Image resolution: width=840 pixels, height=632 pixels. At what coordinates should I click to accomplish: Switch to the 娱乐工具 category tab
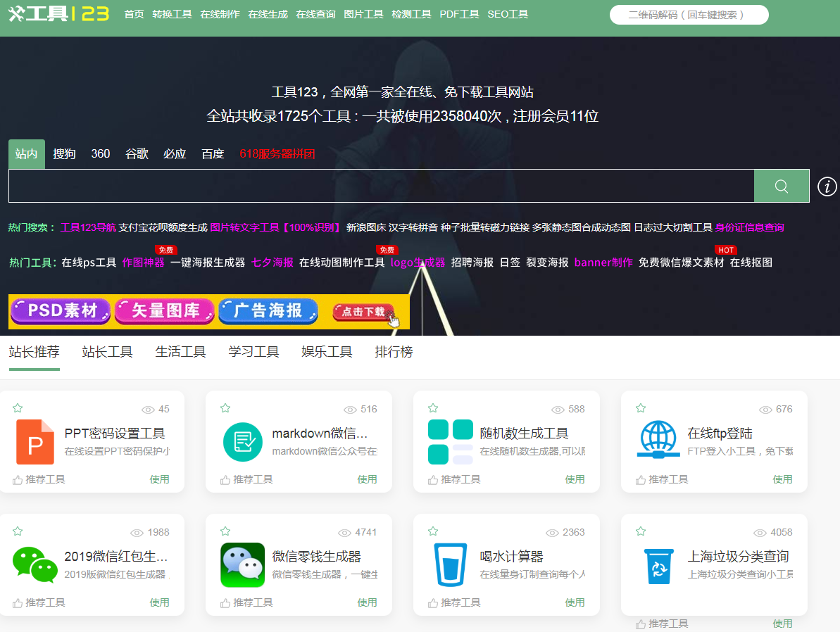[x=327, y=351]
